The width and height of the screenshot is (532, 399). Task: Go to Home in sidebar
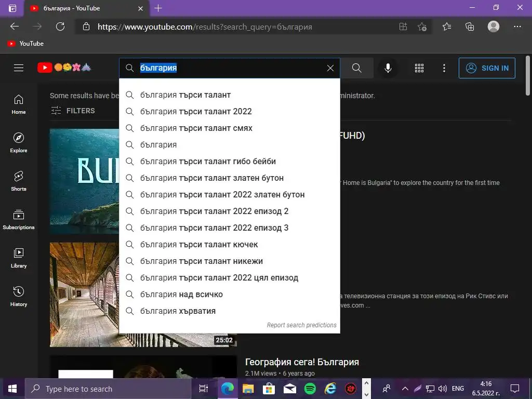click(19, 104)
